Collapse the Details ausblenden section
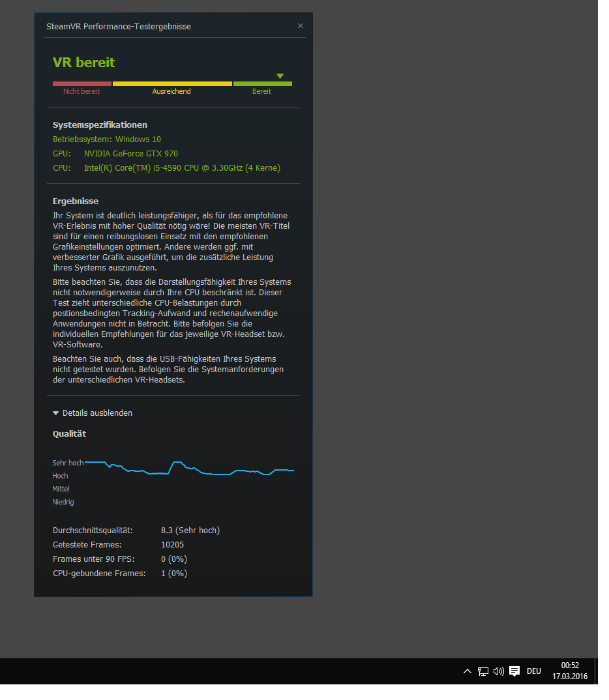This screenshot has height=700, width=609. pyautogui.click(x=93, y=413)
